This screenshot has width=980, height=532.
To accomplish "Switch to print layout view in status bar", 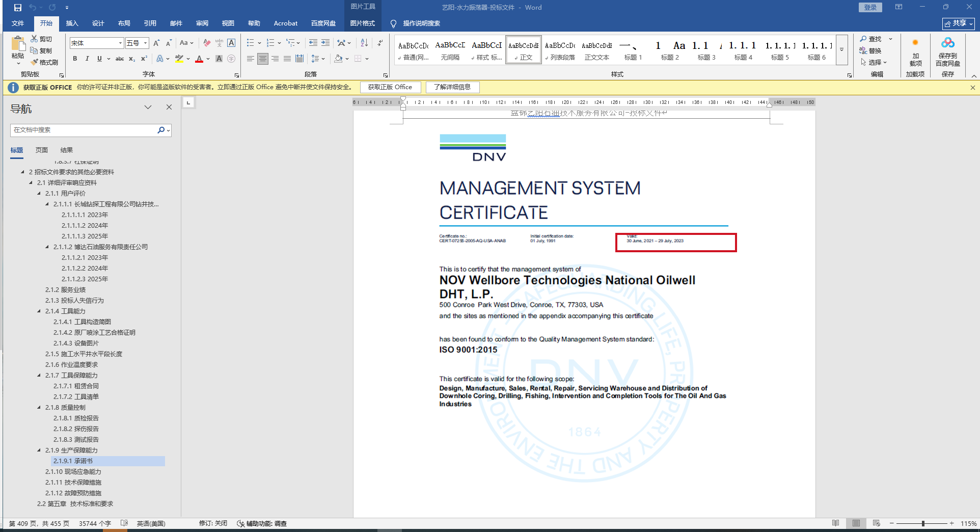I will point(856,523).
